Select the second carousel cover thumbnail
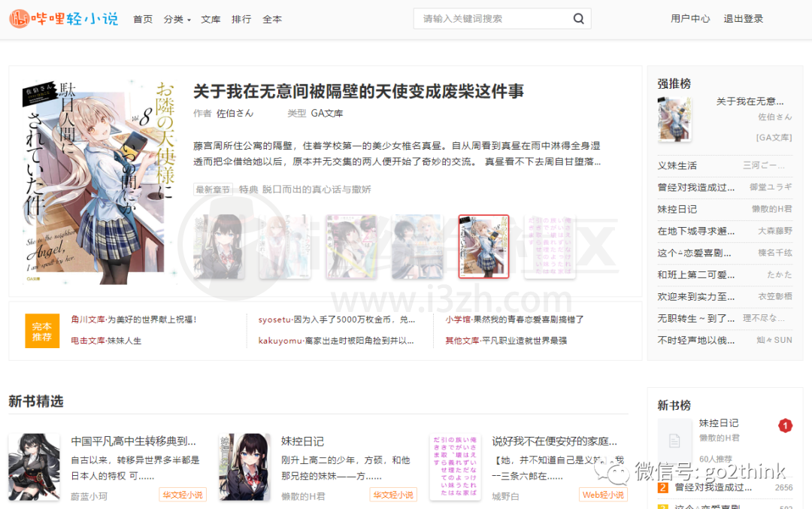 pos(285,247)
